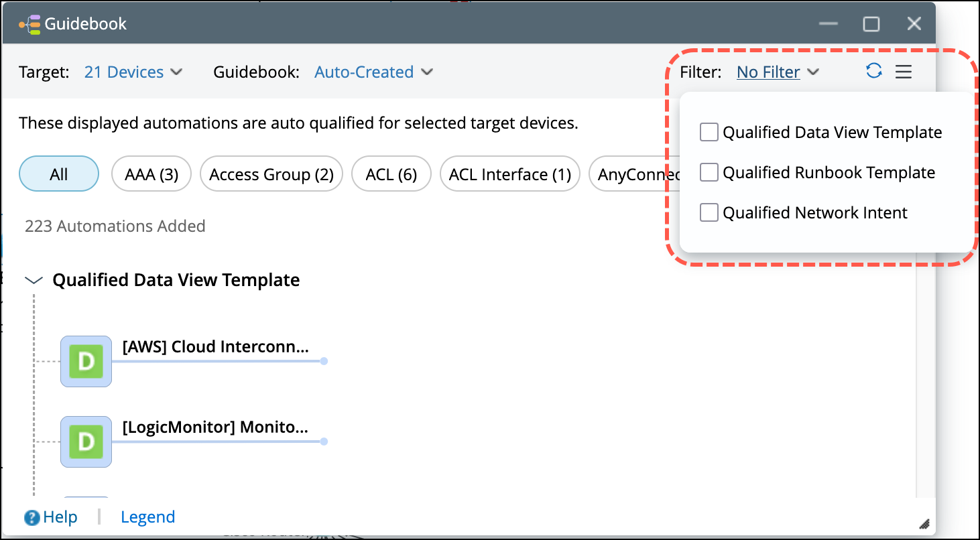Maximize the Guidebook window
This screenshot has width=980, height=540.
871,24
